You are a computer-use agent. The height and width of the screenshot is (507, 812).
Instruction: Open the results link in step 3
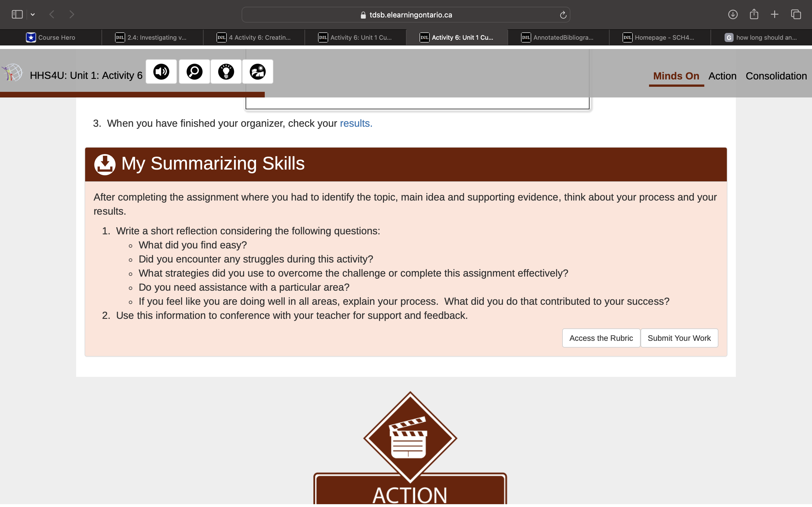click(355, 123)
